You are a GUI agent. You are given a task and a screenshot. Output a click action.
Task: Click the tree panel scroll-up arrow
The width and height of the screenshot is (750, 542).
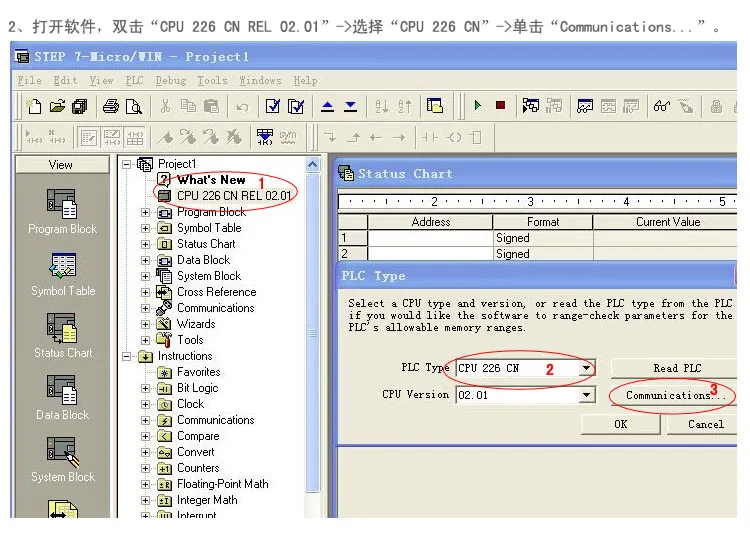point(312,165)
